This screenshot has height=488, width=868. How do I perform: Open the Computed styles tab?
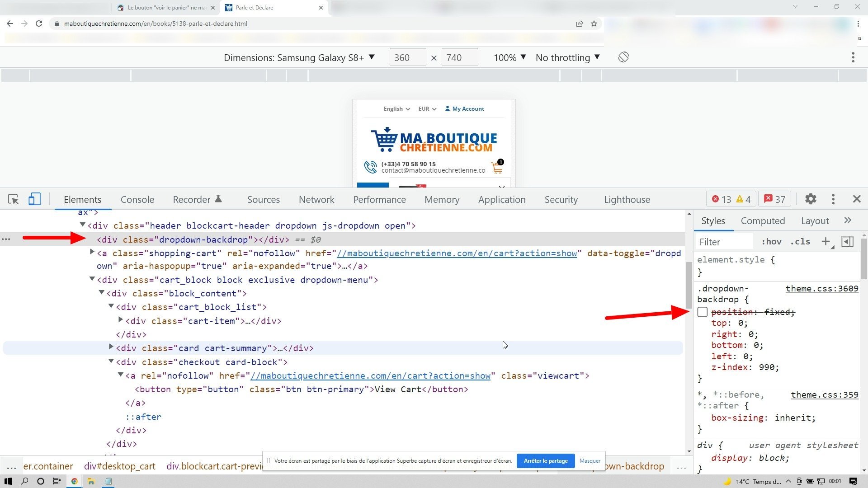[763, 221]
